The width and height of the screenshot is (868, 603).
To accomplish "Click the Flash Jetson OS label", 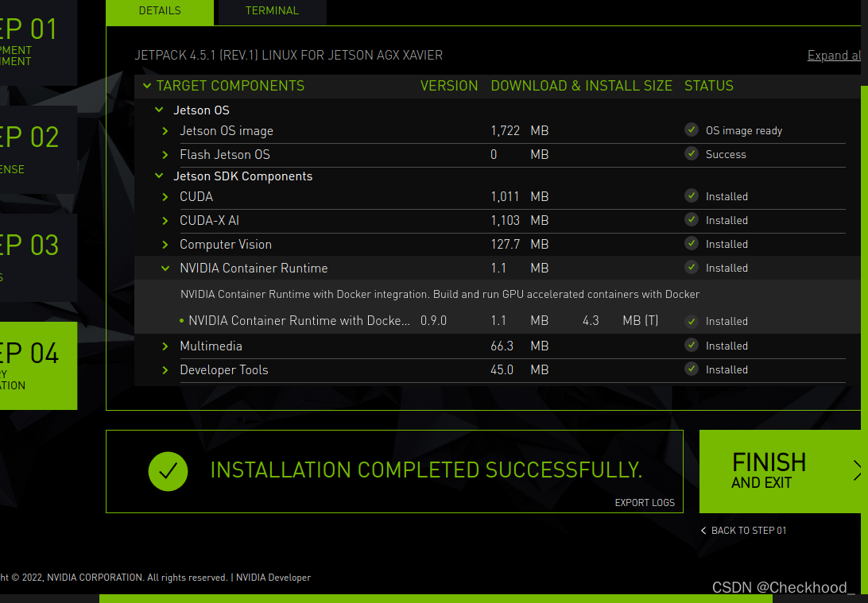I will coord(225,155).
